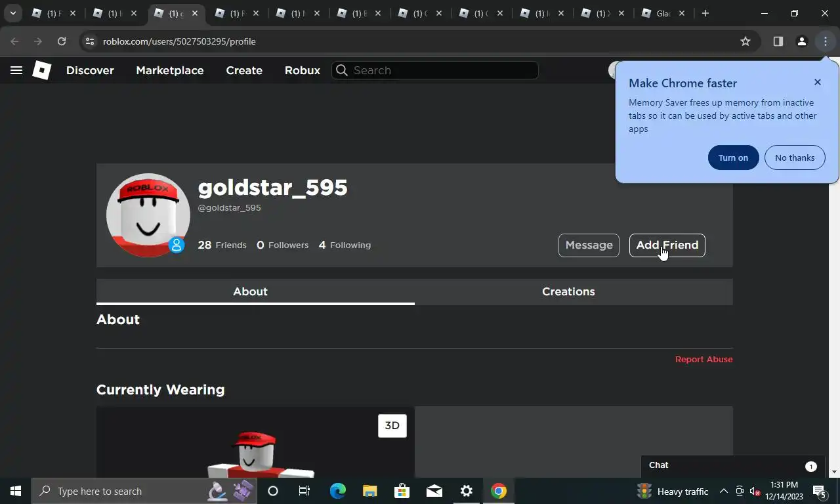Click the Report Abuse link

coord(704,359)
